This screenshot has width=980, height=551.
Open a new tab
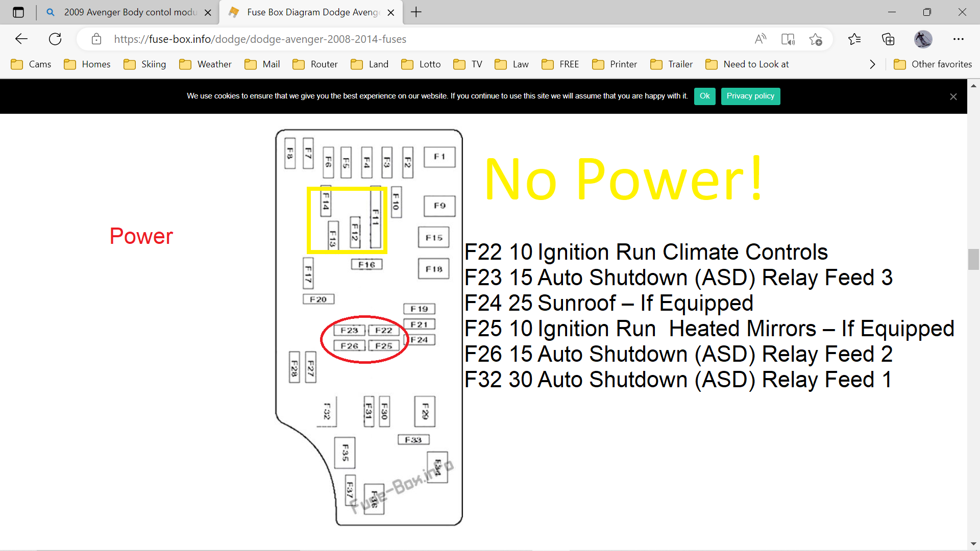coord(416,12)
